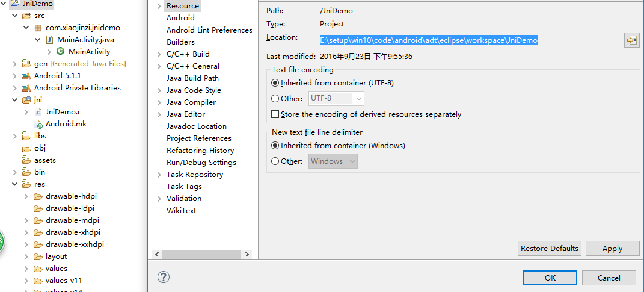
Task: Expand the C/C++ Build preferences node
Action: tap(159, 54)
